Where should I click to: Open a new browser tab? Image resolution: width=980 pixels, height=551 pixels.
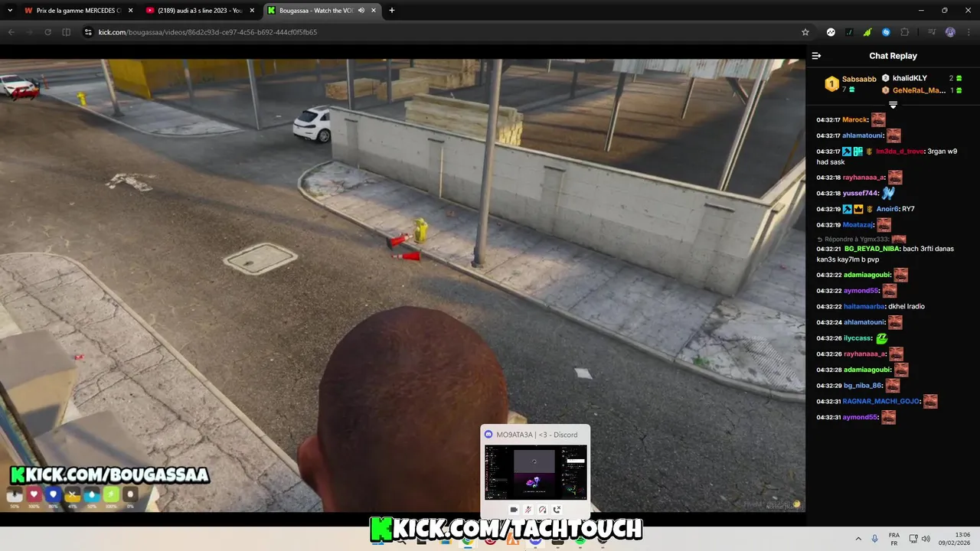tap(392, 11)
